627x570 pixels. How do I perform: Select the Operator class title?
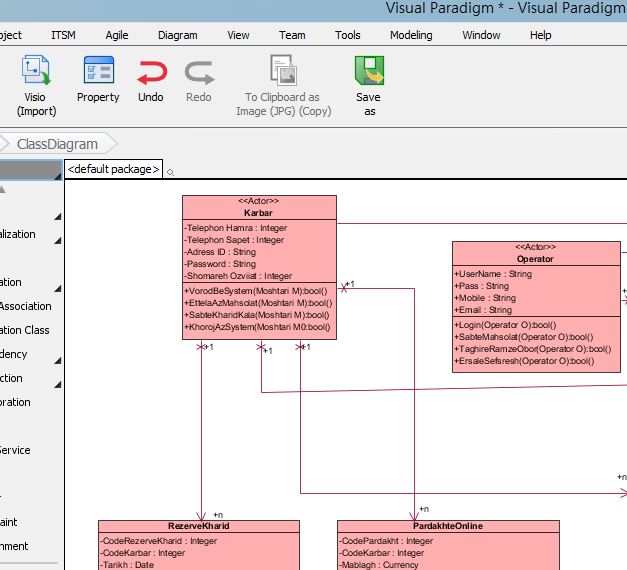(535, 259)
